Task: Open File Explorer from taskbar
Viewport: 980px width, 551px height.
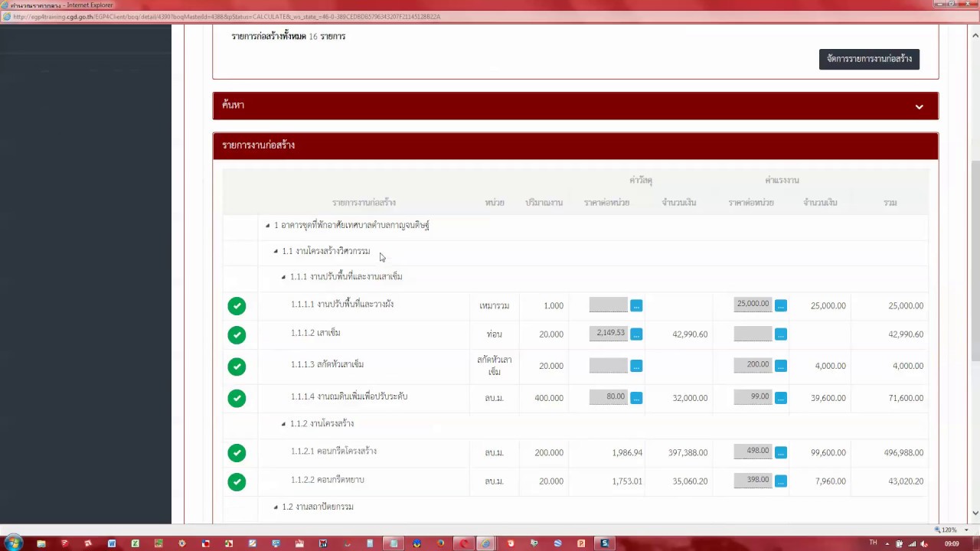Action: click(x=41, y=543)
